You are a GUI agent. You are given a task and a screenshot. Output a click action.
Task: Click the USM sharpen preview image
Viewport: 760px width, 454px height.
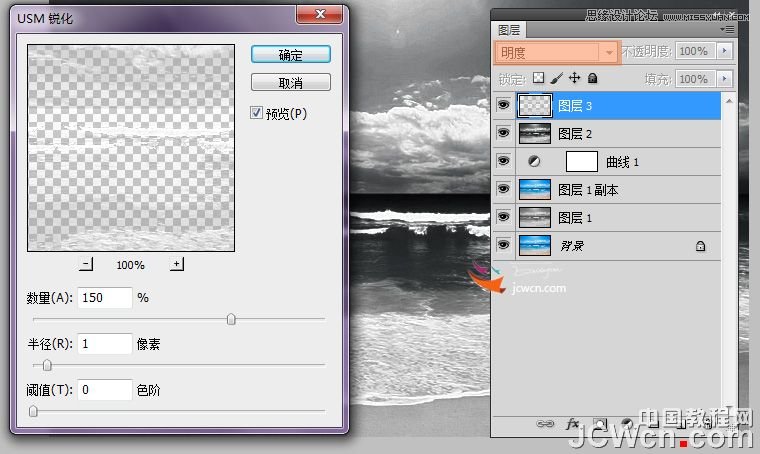pyautogui.click(x=131, y=148)
